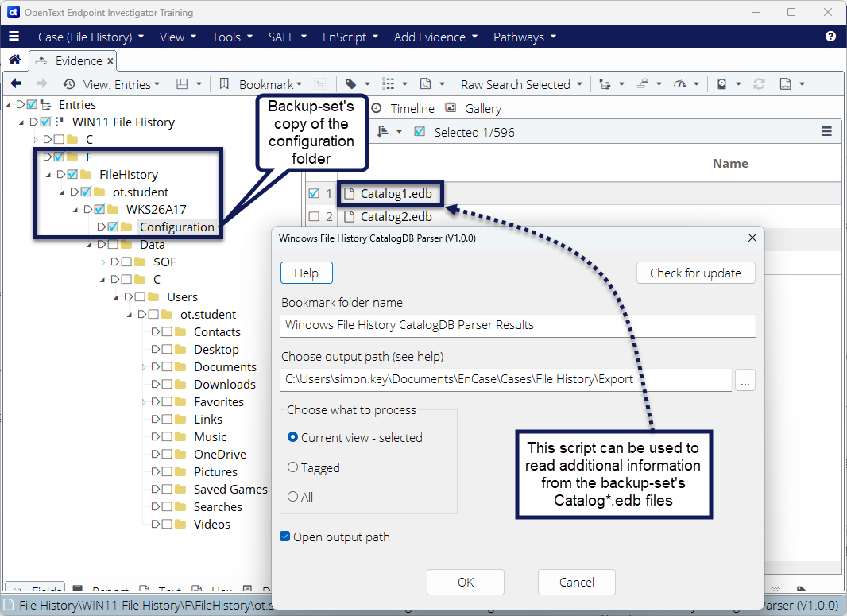Viewport: 847px width, 616px height.
Task: Click the find document search icon
Action: pyautogui.click(x=426, y=83)
